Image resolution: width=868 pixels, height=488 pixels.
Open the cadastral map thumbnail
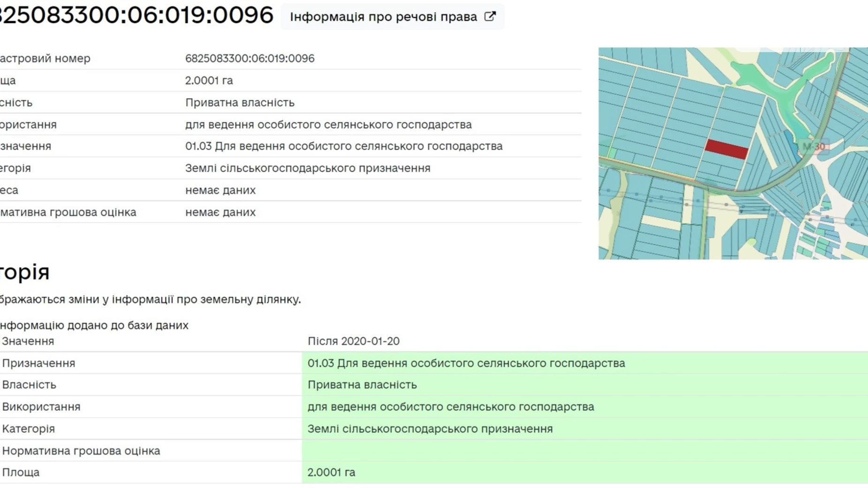point(733,153)
